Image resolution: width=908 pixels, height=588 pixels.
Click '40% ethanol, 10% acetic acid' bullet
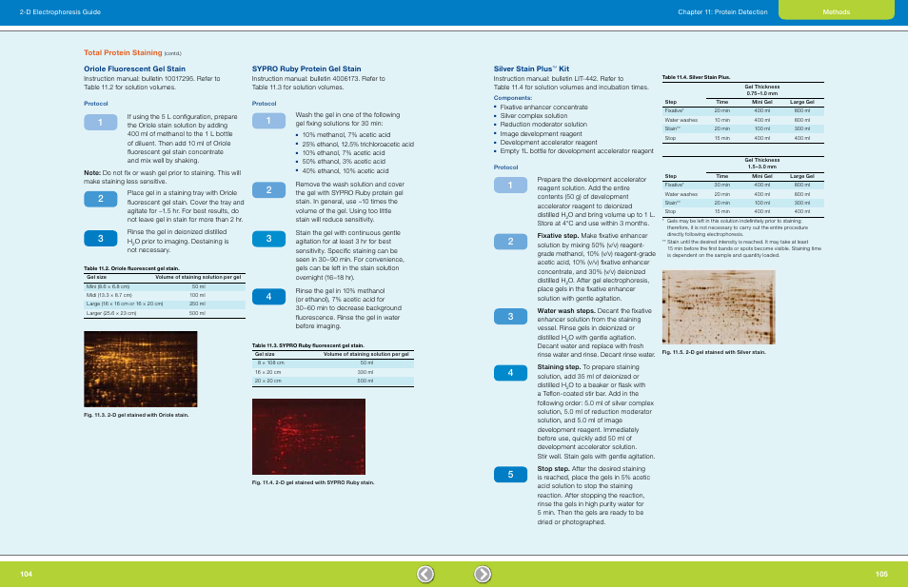[345, 170]
